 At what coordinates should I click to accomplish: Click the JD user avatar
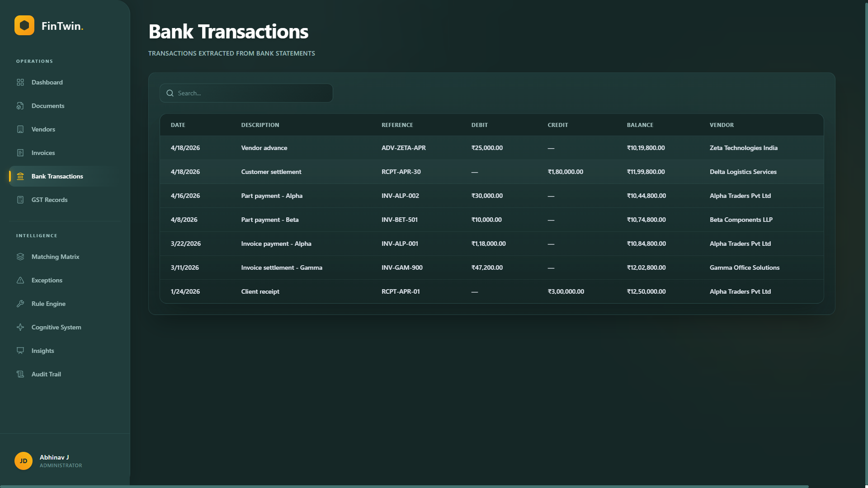[24, 461]
